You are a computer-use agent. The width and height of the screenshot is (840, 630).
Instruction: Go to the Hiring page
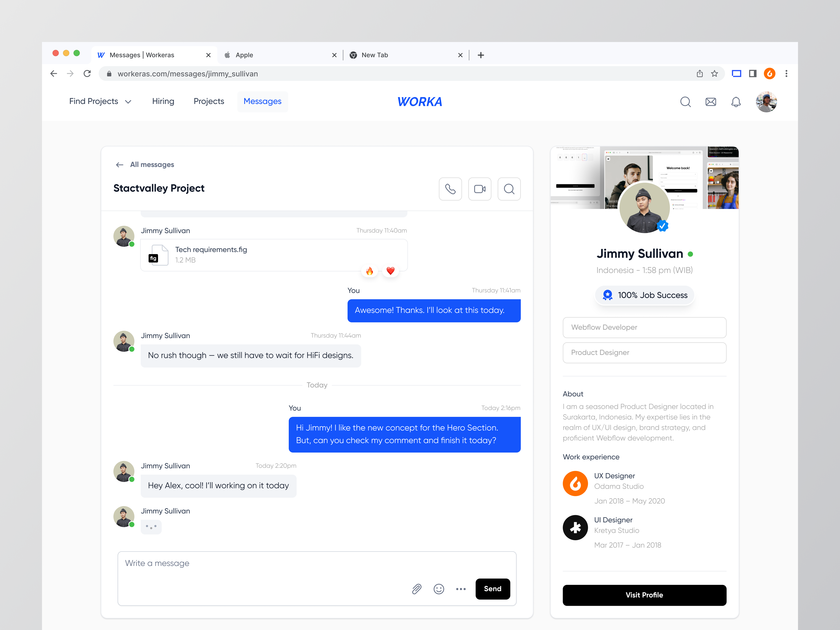click(x=163, y=101)
